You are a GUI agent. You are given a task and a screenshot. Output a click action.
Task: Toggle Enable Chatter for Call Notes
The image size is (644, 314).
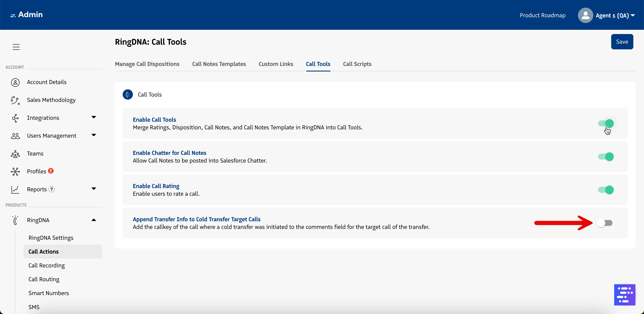pos(606,157)
